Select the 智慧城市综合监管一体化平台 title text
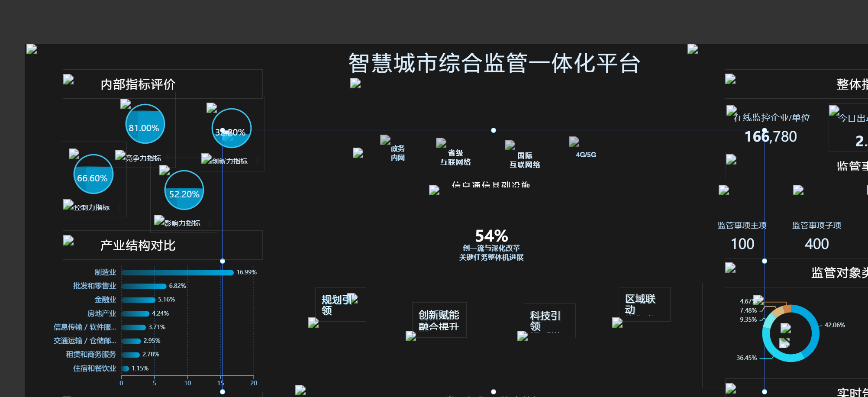 point(494,63)
